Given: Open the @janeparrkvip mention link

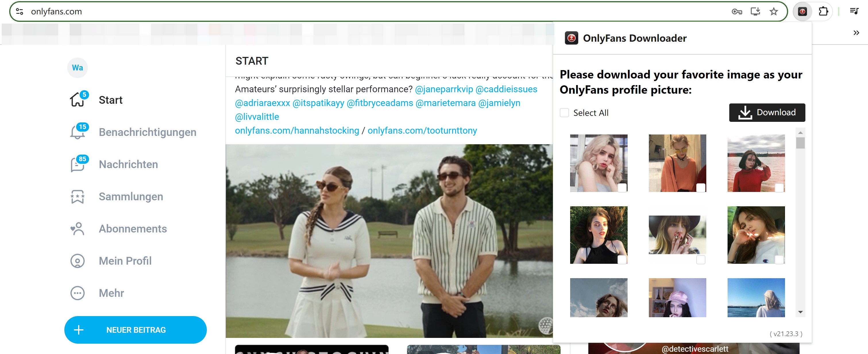Looking at the screenshot, I should click(444, 89).
